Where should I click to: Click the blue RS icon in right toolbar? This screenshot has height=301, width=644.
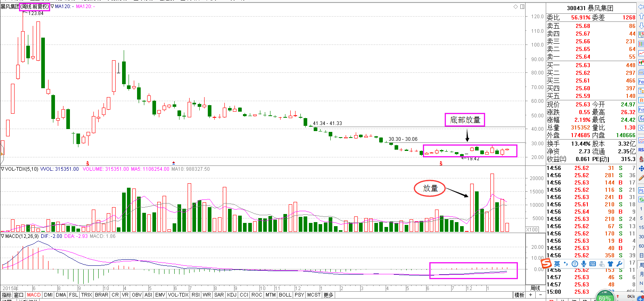point(641,150)
